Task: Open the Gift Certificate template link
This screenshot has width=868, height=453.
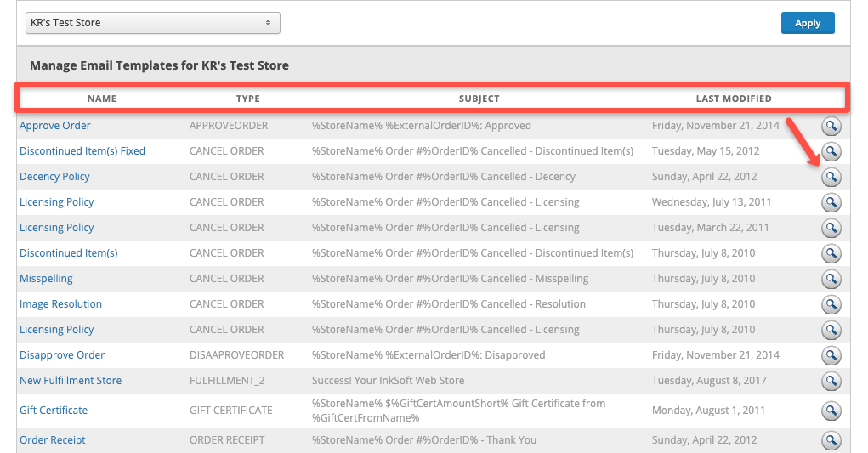Action: (x=54, y=411)
